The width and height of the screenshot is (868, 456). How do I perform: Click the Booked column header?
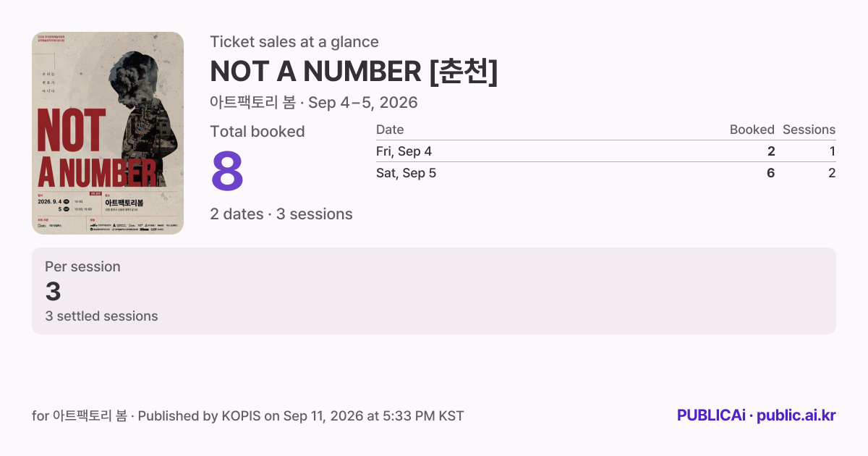(x=752, y=130)
